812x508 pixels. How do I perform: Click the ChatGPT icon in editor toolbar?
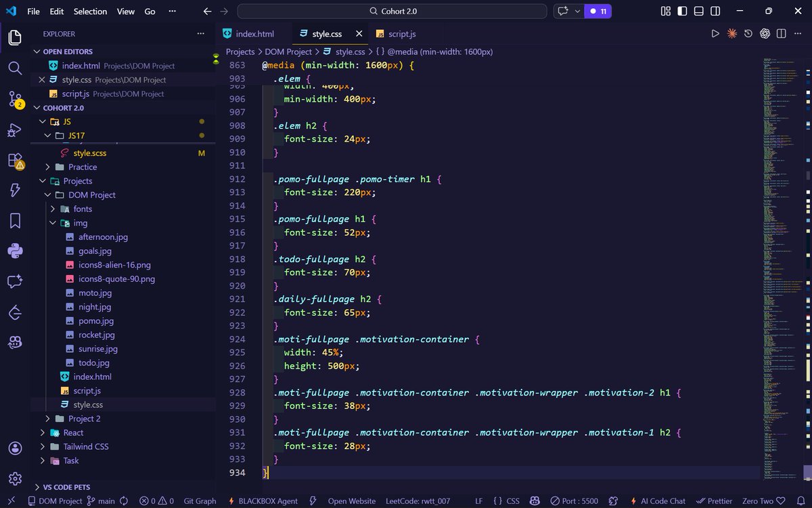click(765, 33)
